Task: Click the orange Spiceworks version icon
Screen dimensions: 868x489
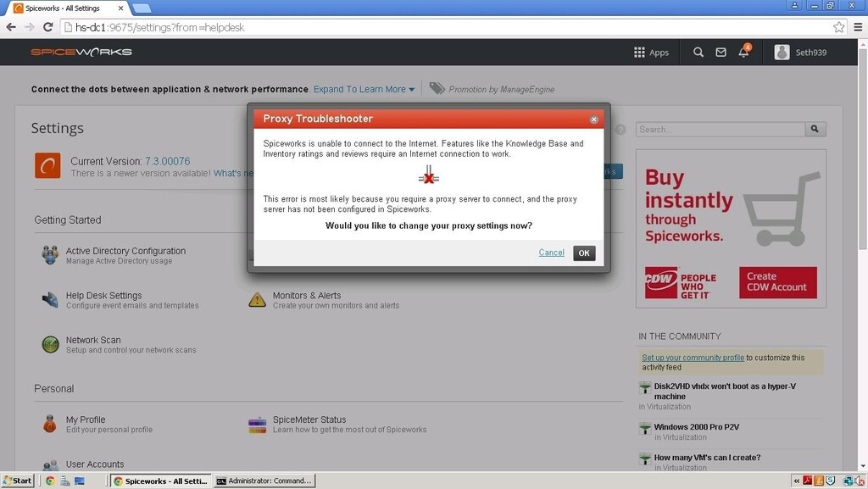Action: tap(47, 165)
